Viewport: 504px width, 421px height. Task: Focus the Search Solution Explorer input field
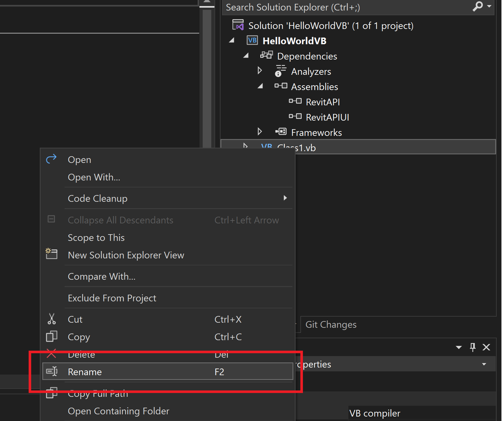click(347, 7)
